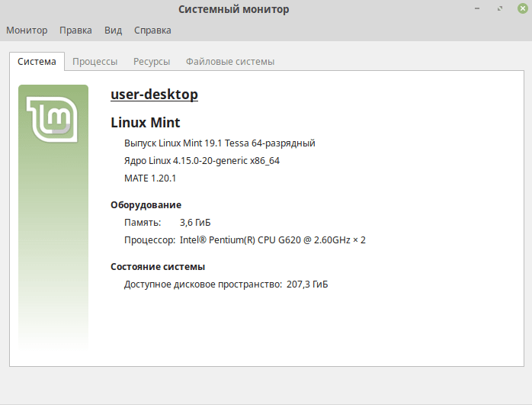Screen dimensions: 532x405
Task: Switch to the Процессы tab
Action: (x=95, y=62)
